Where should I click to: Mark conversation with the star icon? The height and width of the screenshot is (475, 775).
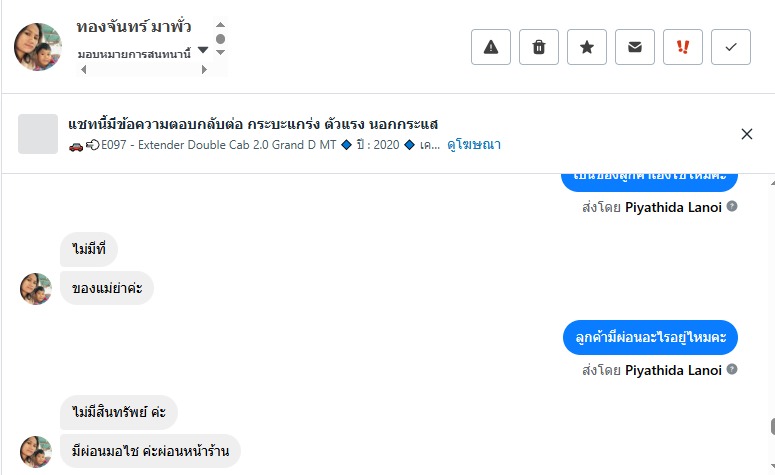(x=587, y=47)
